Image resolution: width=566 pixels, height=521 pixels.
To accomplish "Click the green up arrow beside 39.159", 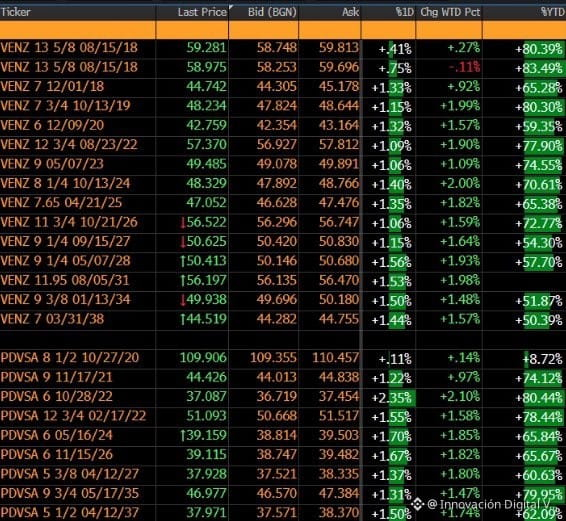I will click(183, 435).
